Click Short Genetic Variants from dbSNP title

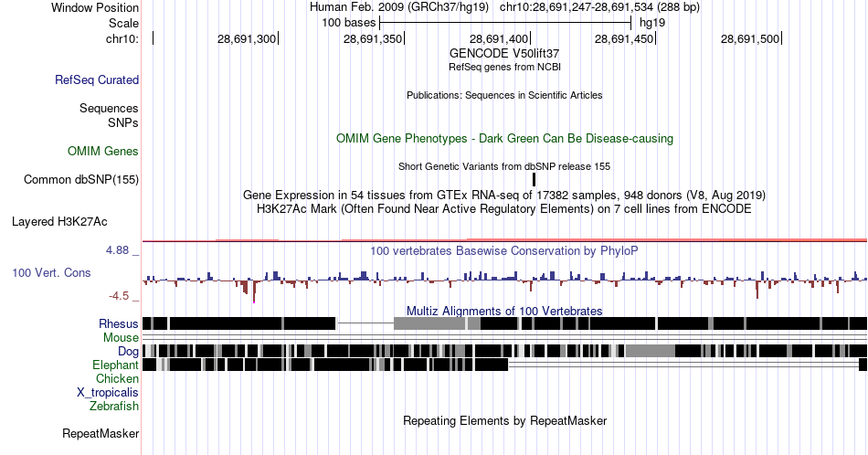tap(504, 166)
